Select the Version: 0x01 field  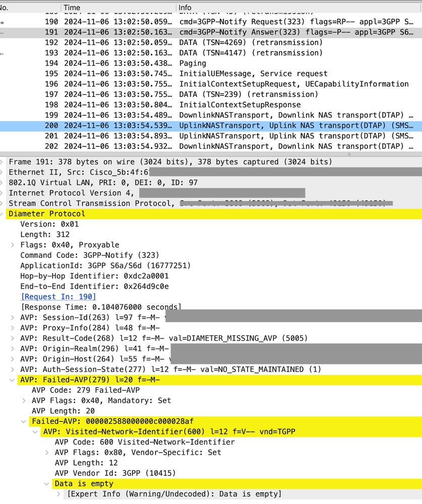click(49, 224)
